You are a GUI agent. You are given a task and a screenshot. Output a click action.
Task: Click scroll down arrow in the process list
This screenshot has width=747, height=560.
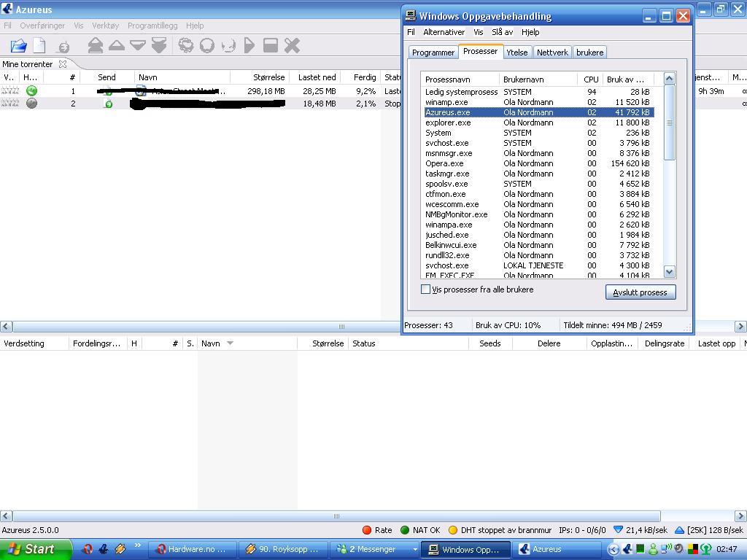670,271
